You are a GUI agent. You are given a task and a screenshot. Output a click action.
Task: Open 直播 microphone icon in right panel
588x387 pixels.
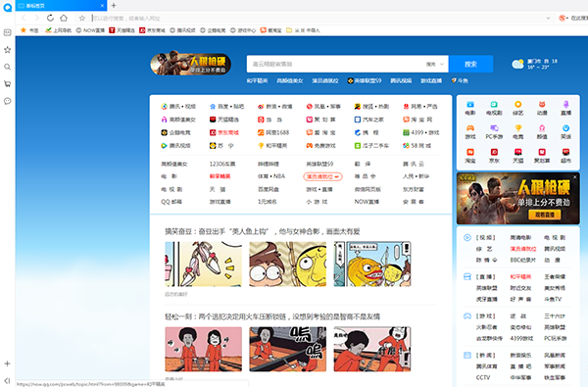pos(565,108)
